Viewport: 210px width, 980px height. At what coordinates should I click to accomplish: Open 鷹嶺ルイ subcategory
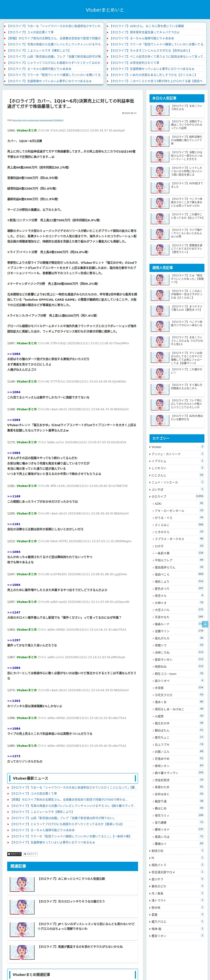point(178,844)
